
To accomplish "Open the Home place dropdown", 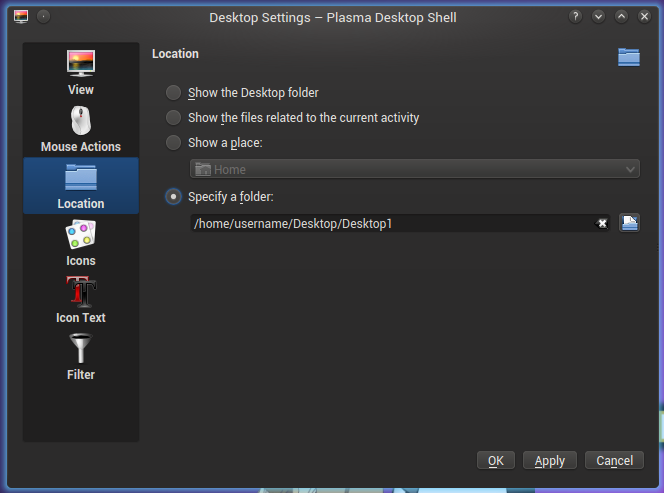I will (x=415, y=169).
